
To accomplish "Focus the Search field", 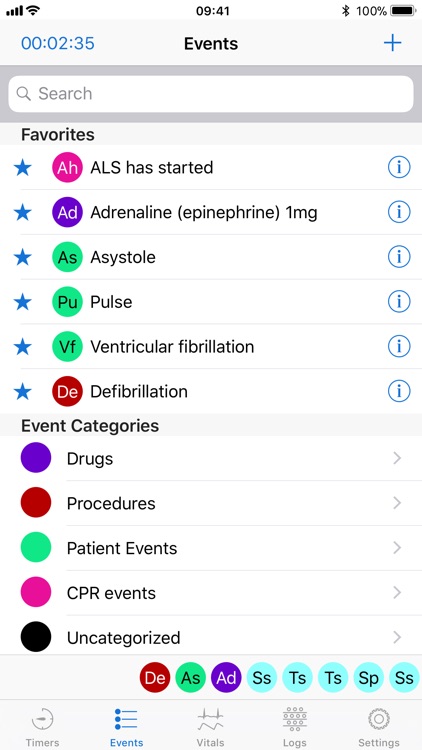I will [211, 94].
